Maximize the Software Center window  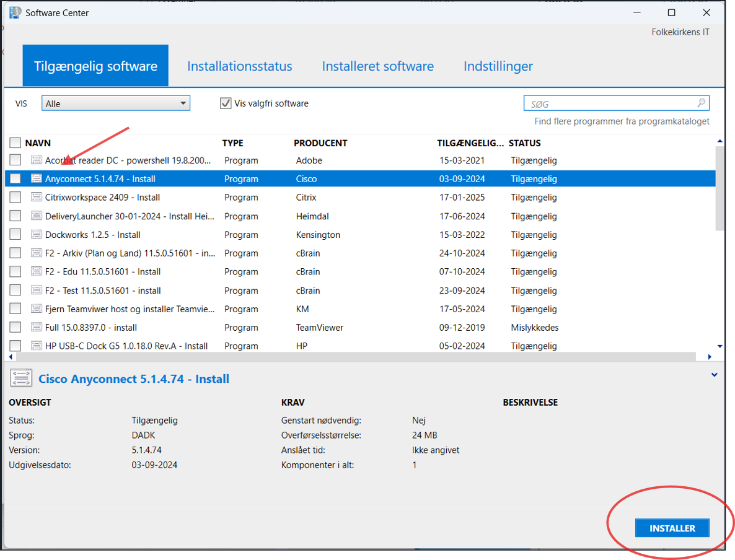(671, 12)
